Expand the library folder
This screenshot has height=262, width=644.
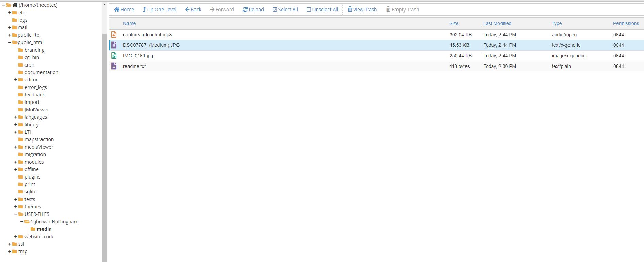[16, 125]
